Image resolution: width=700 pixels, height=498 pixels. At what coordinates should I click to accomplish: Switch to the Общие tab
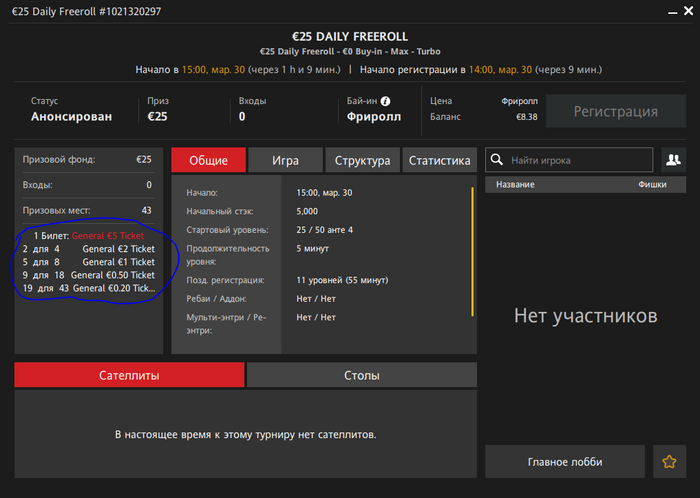[x=208, y=160]
